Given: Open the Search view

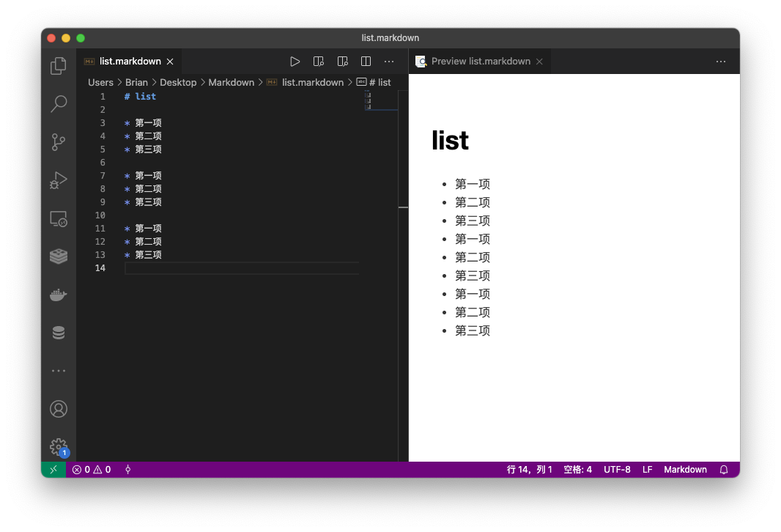Looking at the screenshot, I should tap(59, 103).
